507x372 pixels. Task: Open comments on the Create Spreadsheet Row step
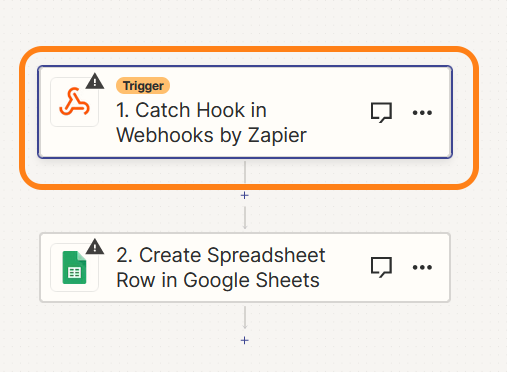pos(381,267)
